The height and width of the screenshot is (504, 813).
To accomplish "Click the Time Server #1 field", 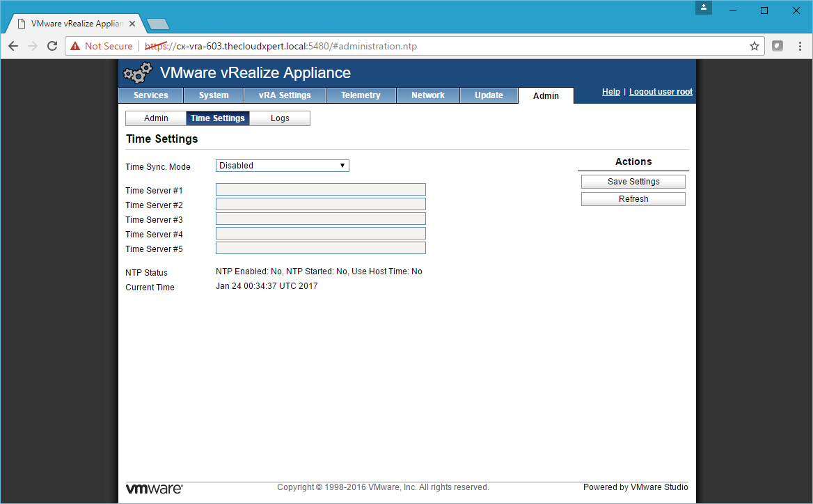I will point(320,190).
